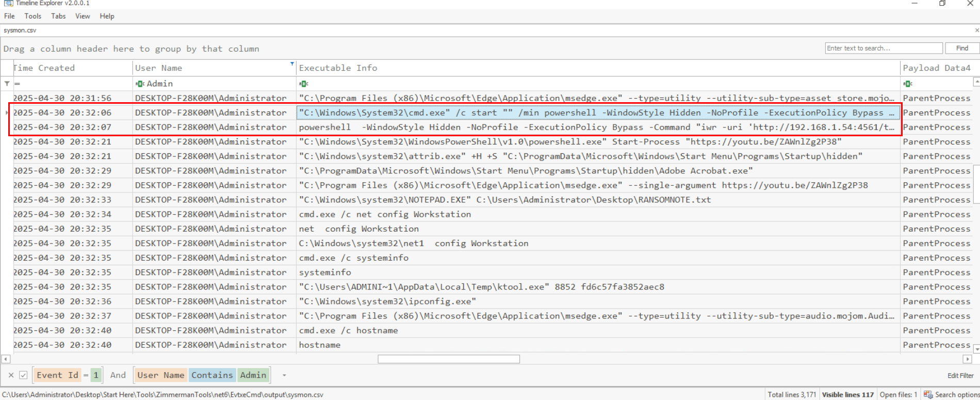Viewport: 980px width, 400px height.
Task: Open the Tabs menu
Action: 58,16
